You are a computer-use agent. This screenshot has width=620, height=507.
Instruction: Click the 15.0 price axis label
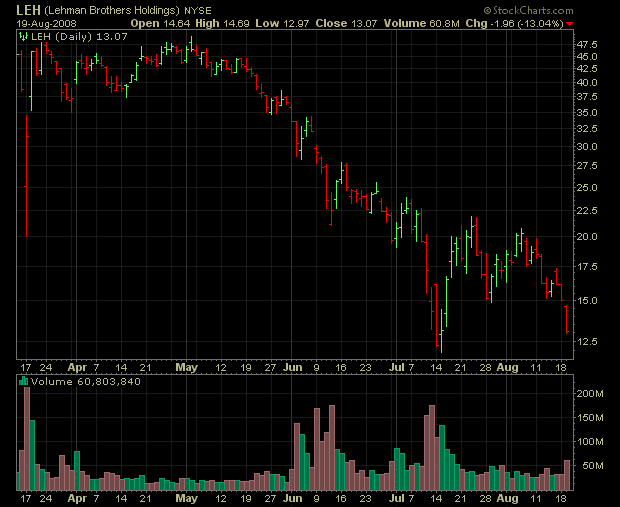[587, 301]
